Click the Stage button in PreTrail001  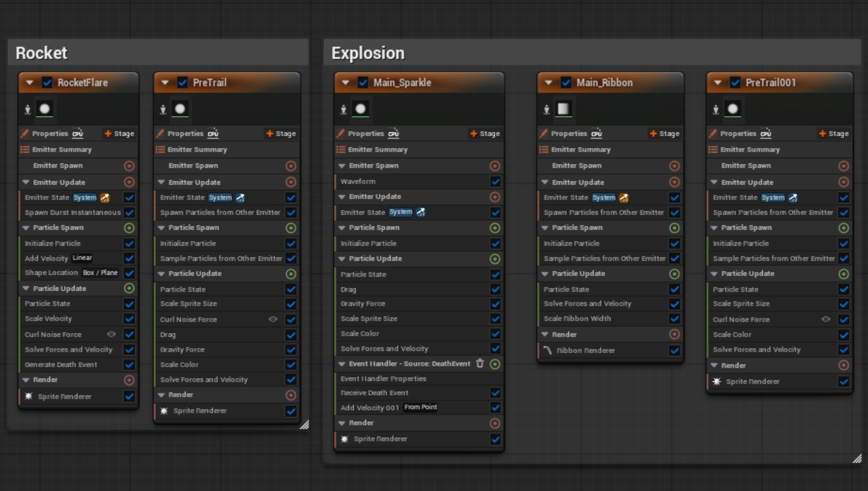tap(833, 133)
